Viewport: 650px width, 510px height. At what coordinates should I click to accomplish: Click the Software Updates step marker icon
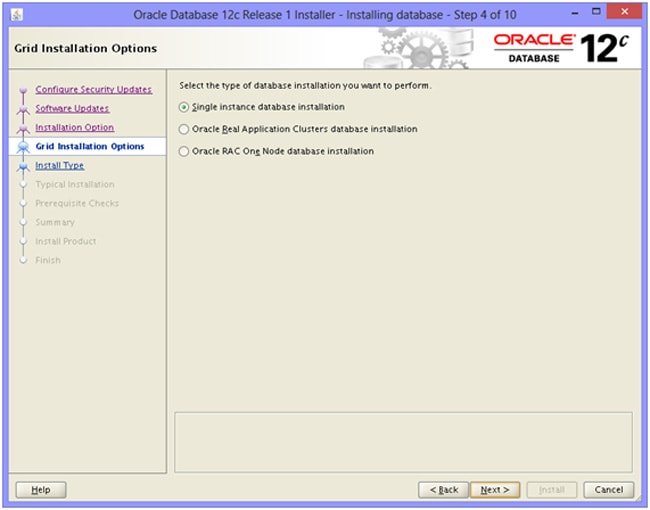click(x=23, y=109)
